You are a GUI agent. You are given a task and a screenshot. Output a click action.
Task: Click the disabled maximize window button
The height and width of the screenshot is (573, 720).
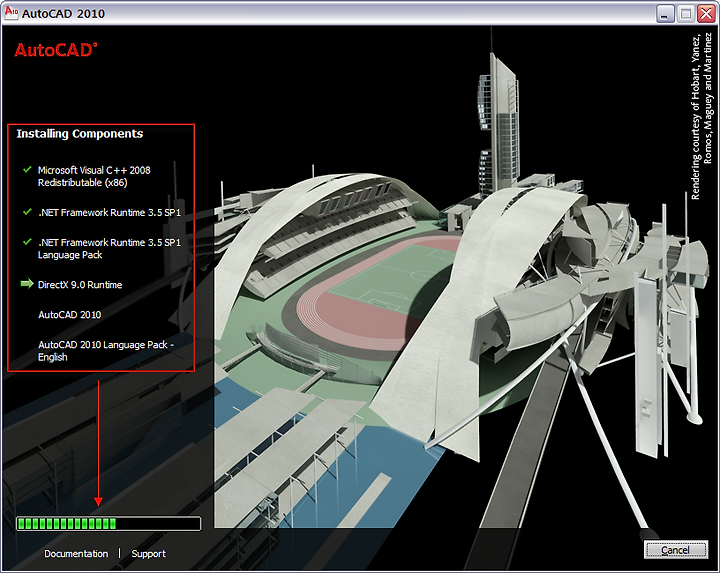point(685,14)
